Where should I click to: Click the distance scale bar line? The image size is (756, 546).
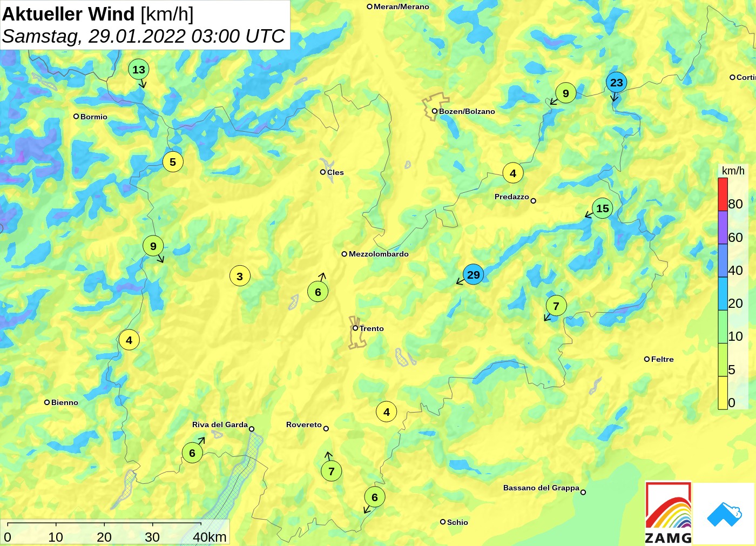tap(104, 523)
